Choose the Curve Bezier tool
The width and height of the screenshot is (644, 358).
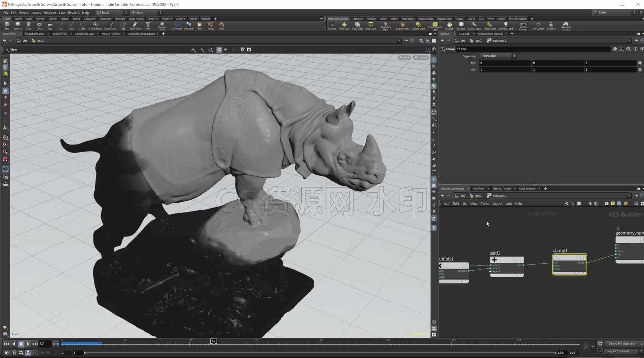(x=95, y=26)
